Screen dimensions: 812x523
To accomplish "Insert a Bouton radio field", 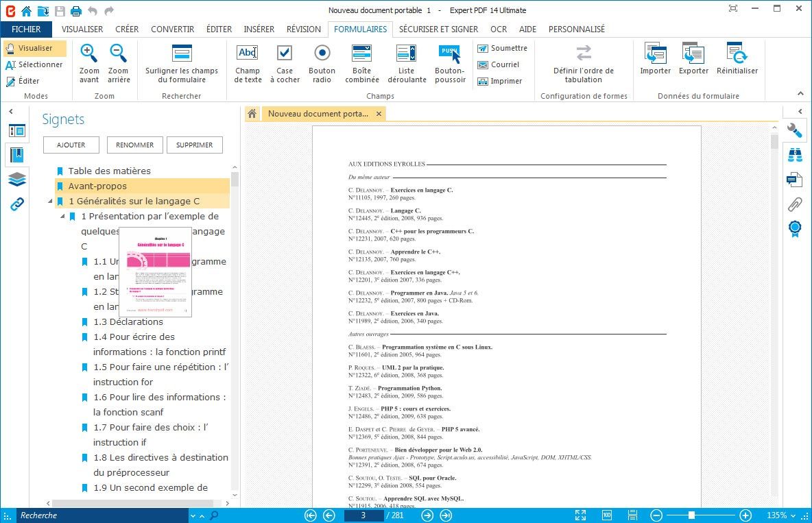I will coord(322,63).
